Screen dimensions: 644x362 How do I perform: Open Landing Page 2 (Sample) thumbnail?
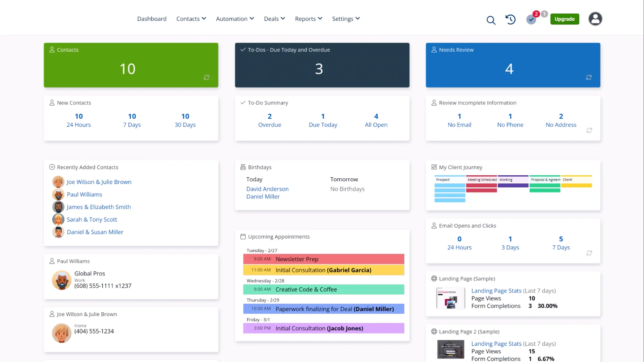coord(450,350)
